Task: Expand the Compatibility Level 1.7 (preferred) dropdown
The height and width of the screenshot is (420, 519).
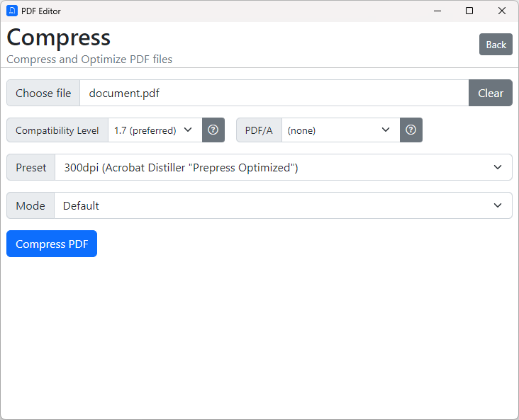Action: pyautogui.click(x=155, y=130)
